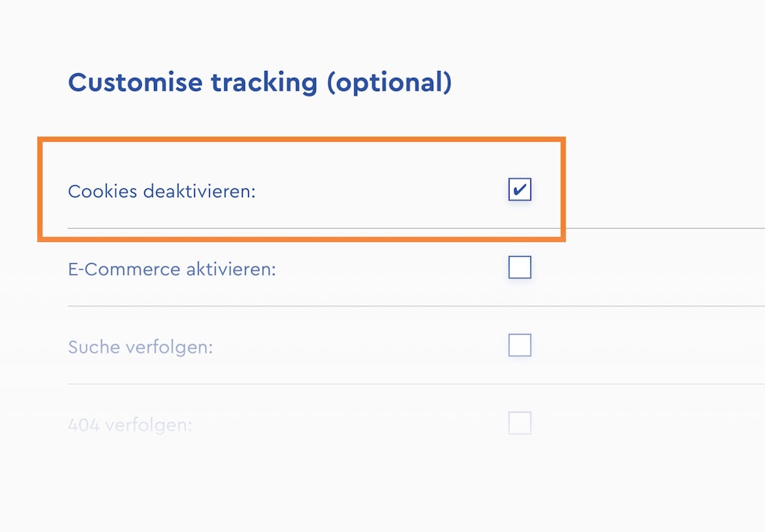Click the '404 verfolgen:' label text

pos(130,426)
